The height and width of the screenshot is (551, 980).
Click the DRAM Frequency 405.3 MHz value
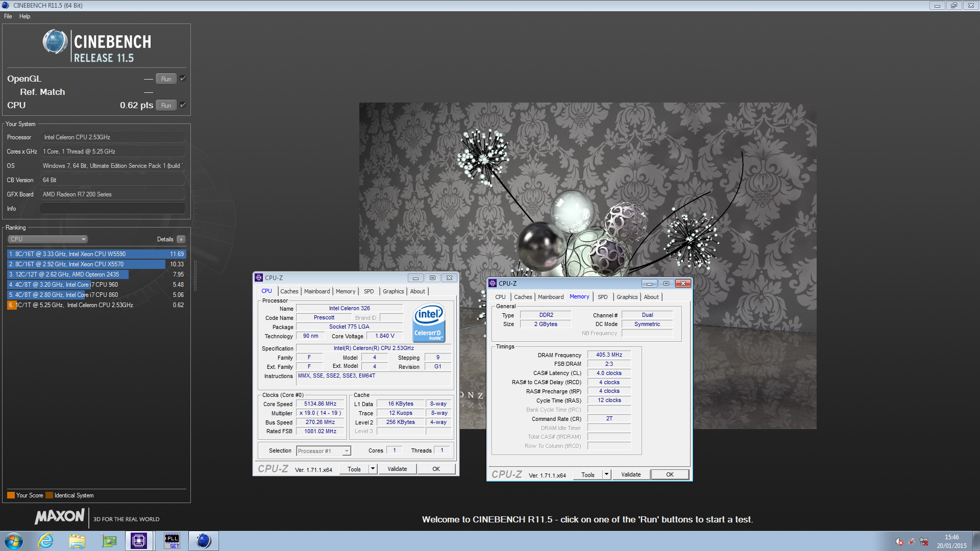[x=609, y=355]
